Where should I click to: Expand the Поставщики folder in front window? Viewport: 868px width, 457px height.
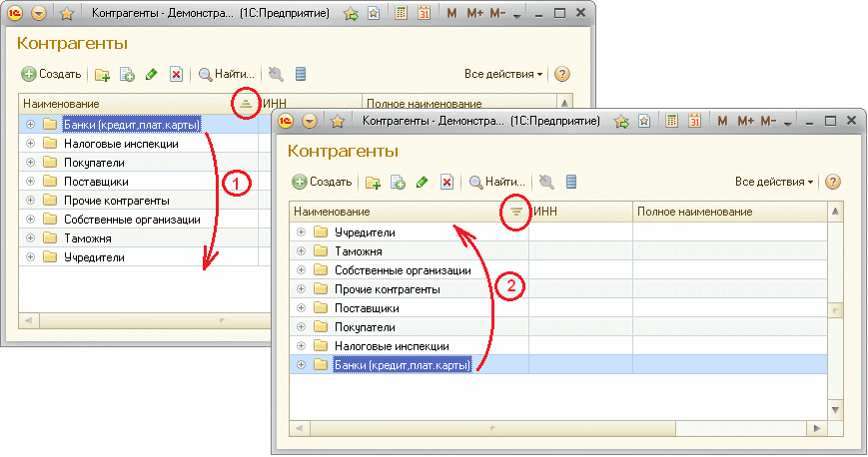[x=301, y=308]
